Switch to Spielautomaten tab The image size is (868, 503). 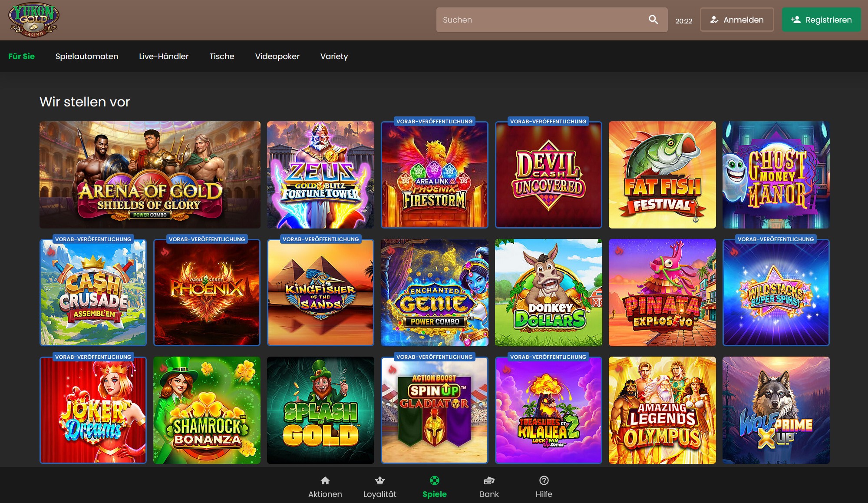coord(87,56)
